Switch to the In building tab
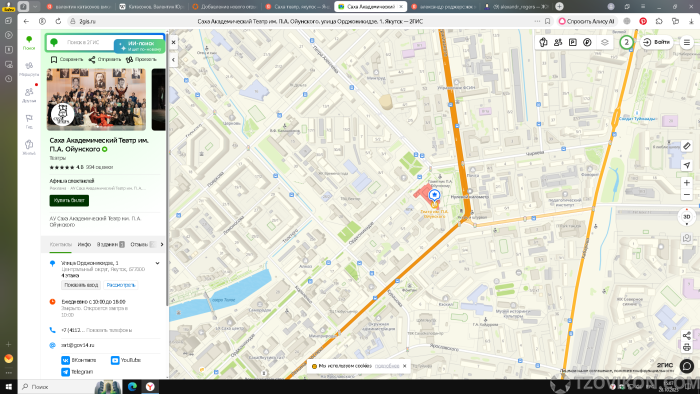The height and width of the screenshot is (394, 700). [x=110, y=245]
